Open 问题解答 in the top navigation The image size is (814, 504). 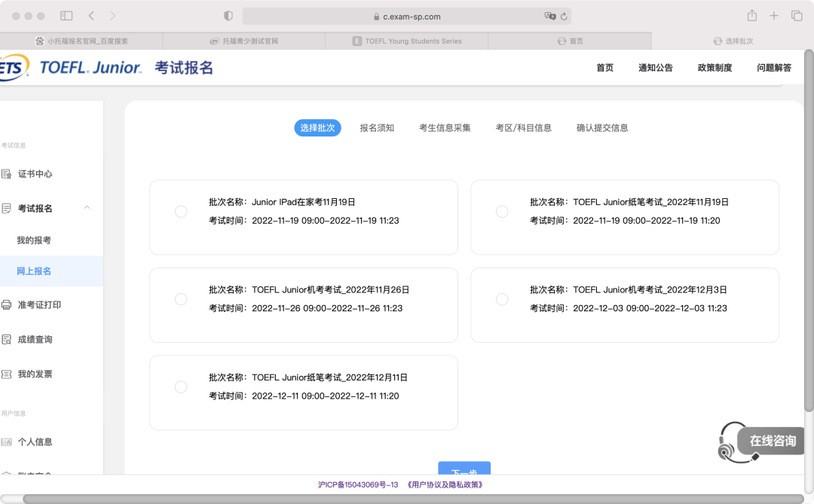point(774,68)
